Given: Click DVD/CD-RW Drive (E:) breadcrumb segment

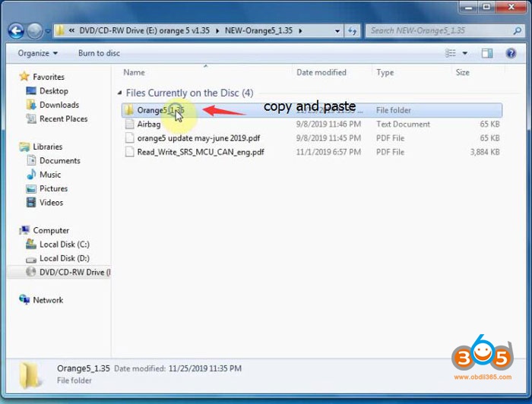Looking at the screenshot, I should click(x=144, y=31).
